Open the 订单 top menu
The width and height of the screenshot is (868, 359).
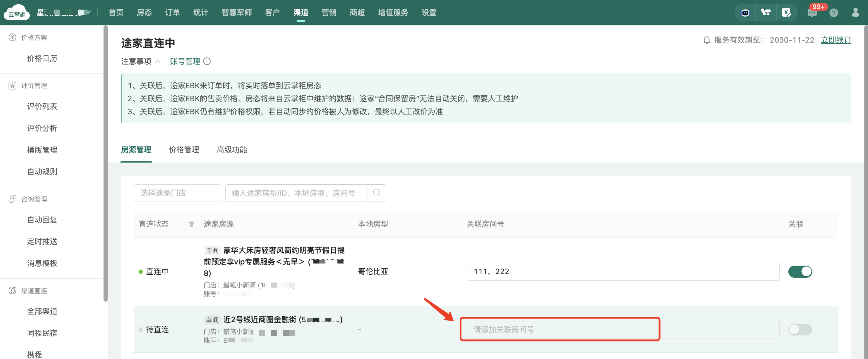click(173, 12)
